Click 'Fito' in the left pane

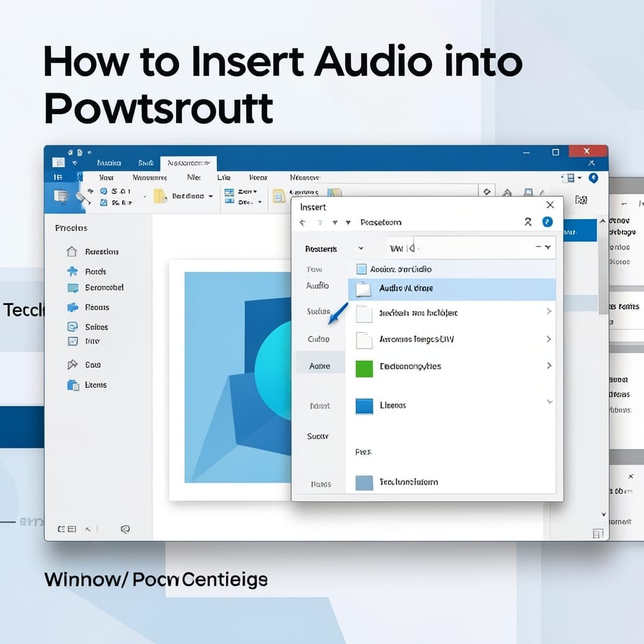(92, 341)
